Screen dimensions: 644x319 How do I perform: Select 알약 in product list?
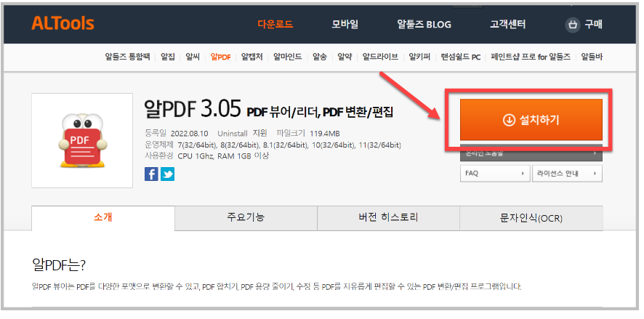point(345,57)
